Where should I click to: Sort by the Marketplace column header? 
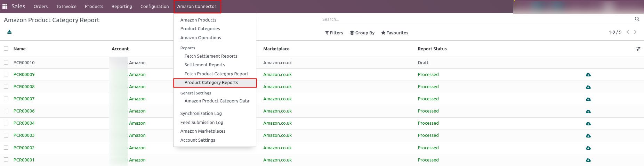tap(276, 49)
